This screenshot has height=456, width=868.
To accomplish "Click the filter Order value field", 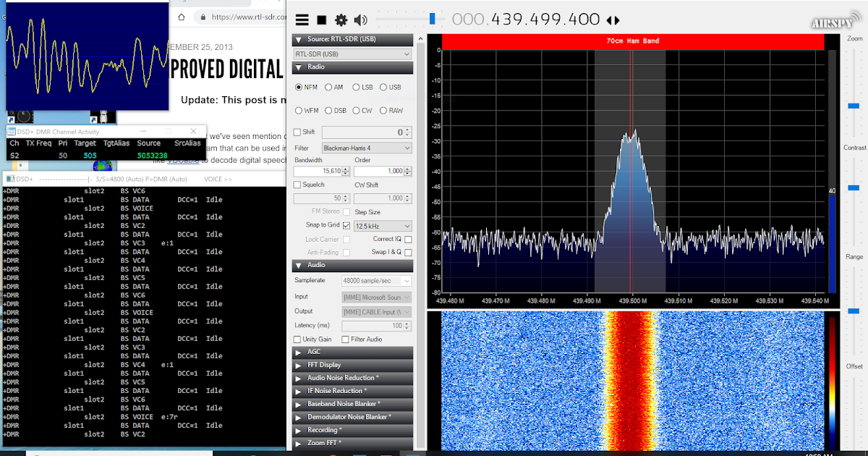I will tap(378, 172).
